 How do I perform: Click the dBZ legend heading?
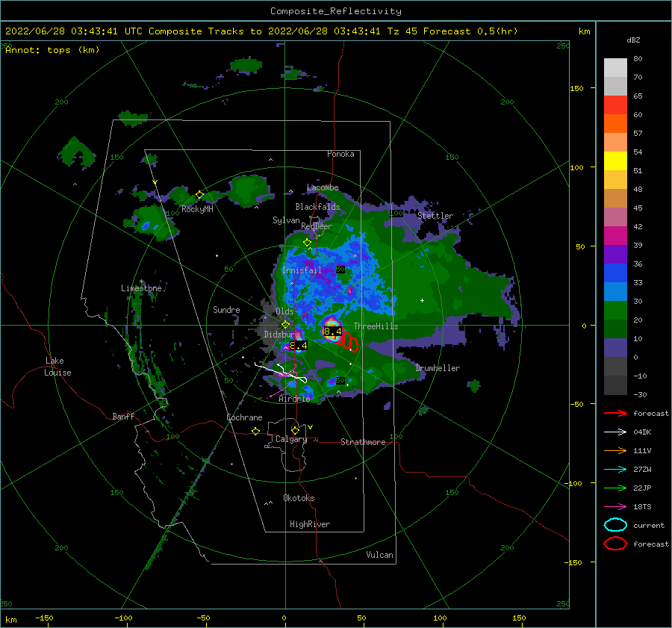633,40
